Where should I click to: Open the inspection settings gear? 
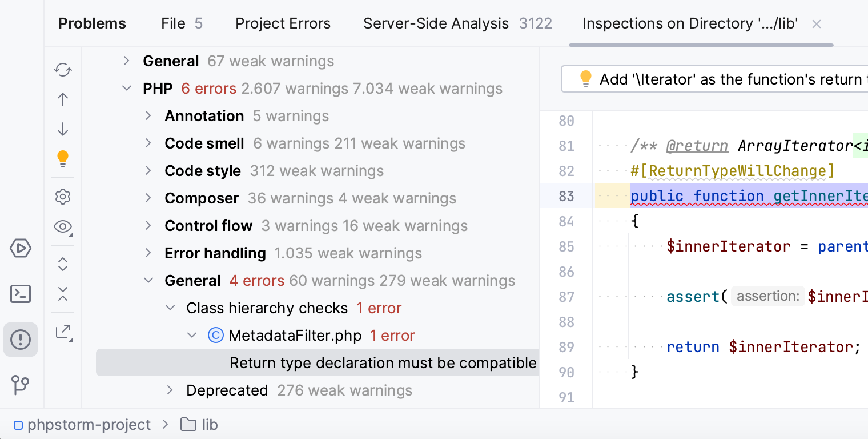[x=62, y=197]
